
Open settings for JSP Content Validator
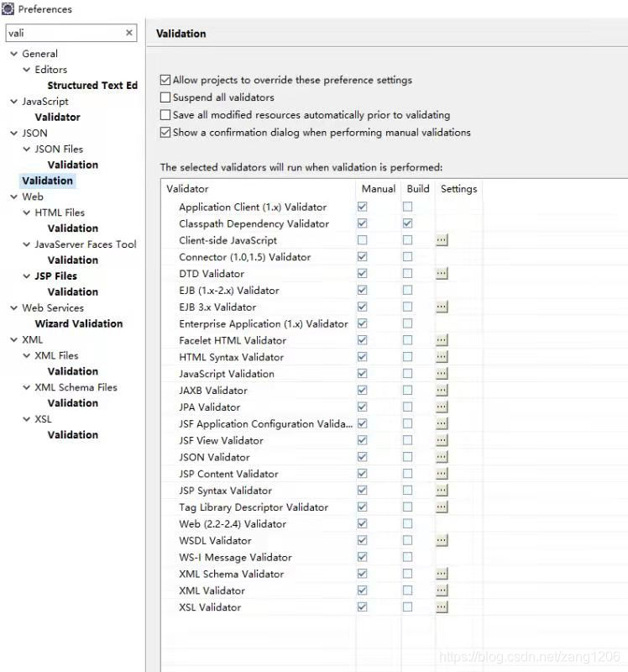pos(442,474)
